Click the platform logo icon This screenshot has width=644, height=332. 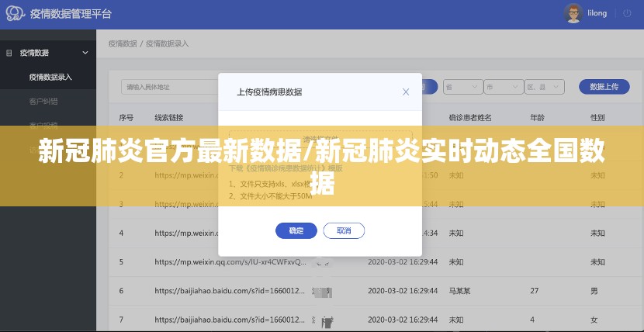coord(15,13)
